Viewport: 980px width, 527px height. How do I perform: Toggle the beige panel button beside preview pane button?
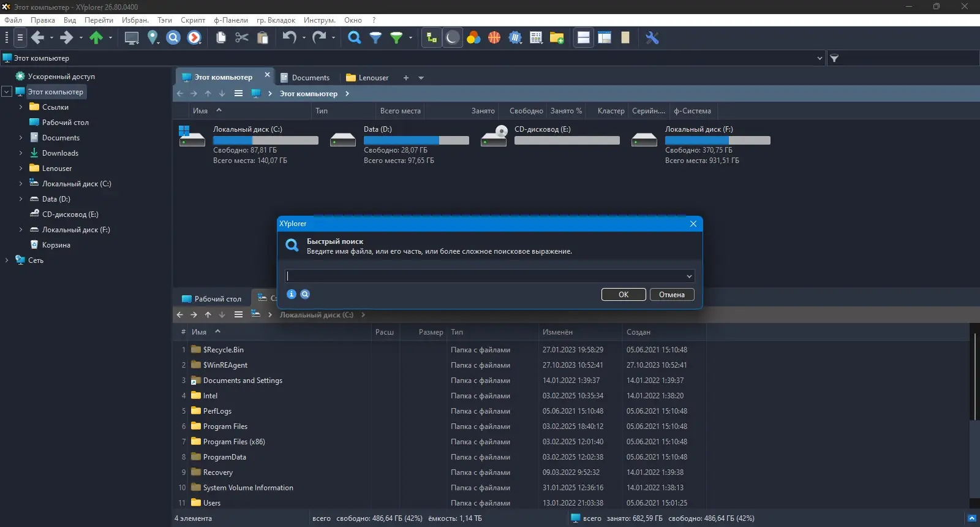(625, 38)
